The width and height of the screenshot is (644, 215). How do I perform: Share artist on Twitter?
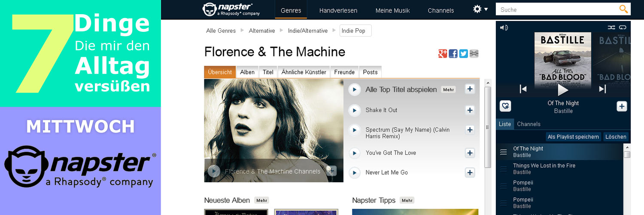[x=463, y=54]
